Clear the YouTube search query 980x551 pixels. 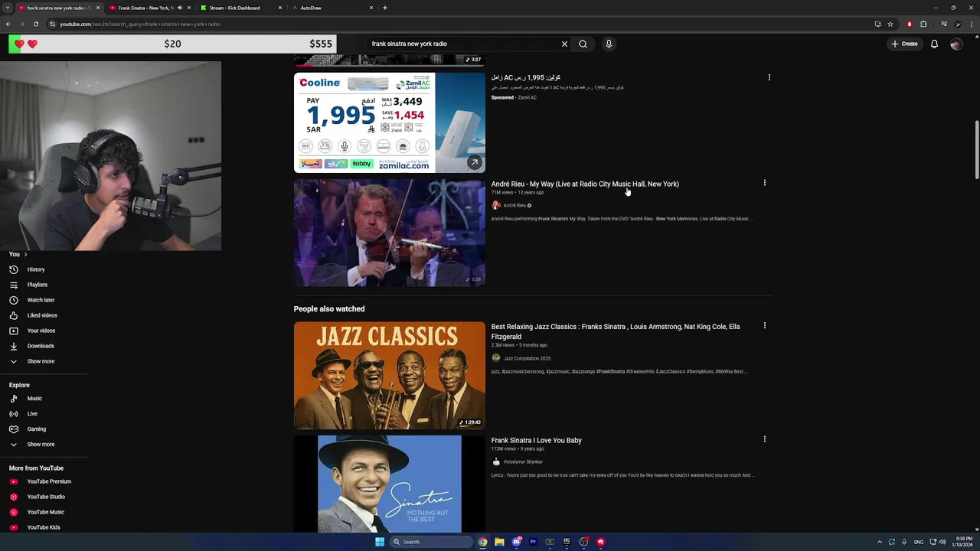tap(564, 44)
